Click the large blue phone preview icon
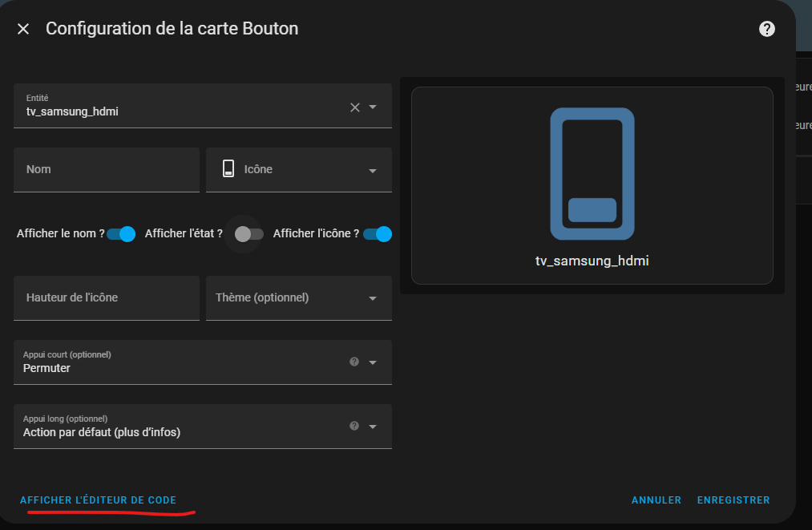Image resolution: width=812 pixels, height=530 pixels. coord(592,174)
